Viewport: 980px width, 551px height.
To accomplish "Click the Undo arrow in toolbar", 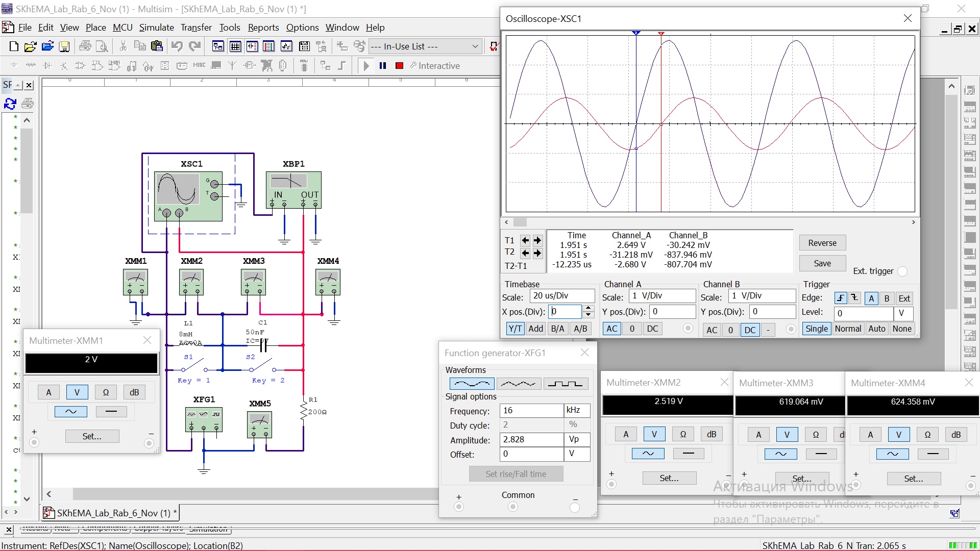I will click(x=177, y=46).
